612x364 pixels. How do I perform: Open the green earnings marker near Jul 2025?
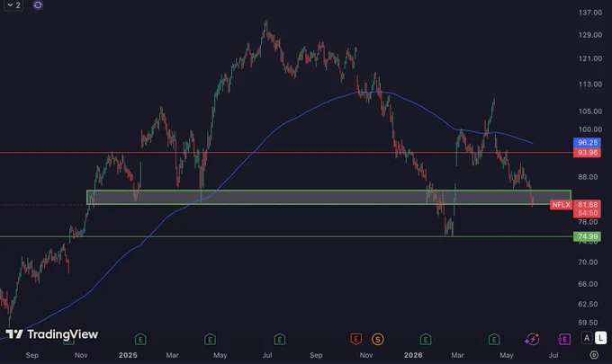pos(280,340)
